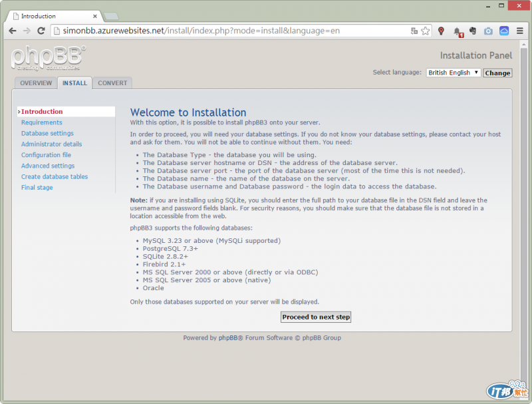The height and width of the screenshot is (404, 532).
Task: Click the text 'Firebird 2.1+'
Action: pyautogui.click(x=164, y=264)
